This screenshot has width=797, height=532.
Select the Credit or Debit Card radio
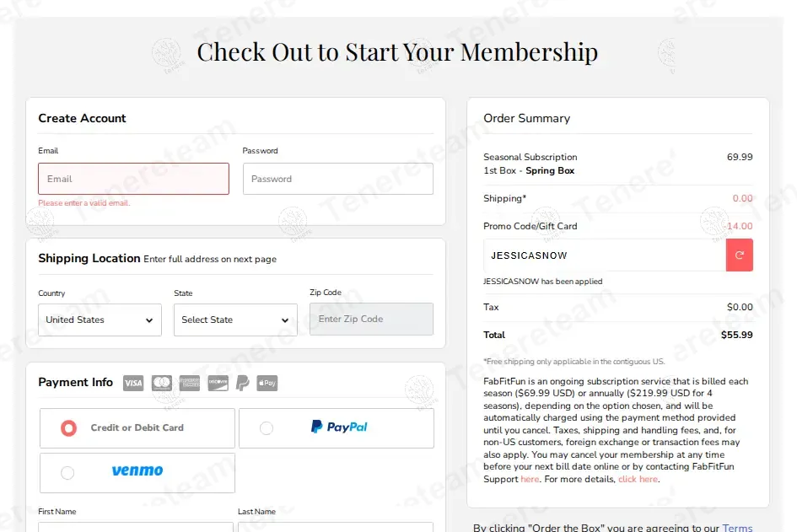click(68, 428)
